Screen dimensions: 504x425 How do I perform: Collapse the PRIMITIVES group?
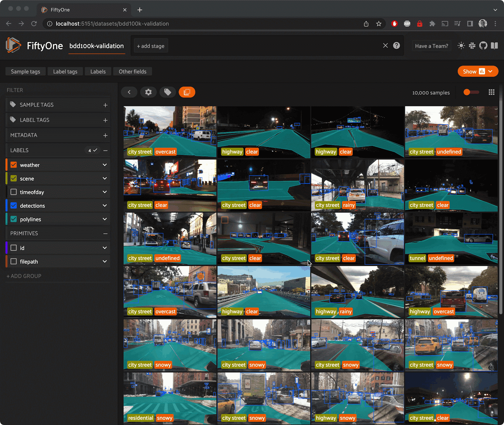click(x=105, y=233)
